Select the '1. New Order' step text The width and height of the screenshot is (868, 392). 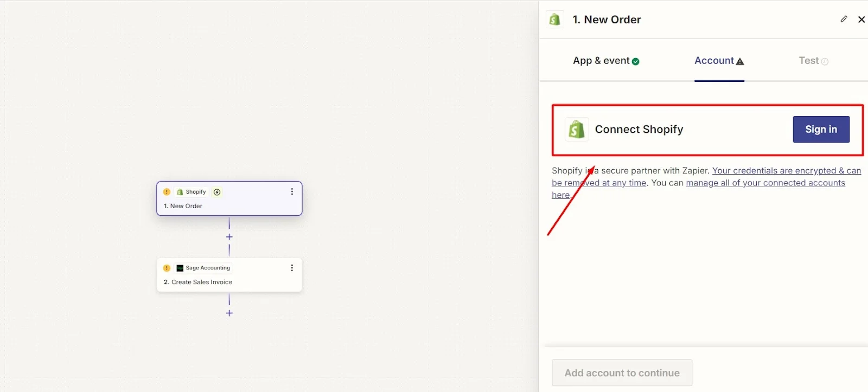(x=183, y=206)
